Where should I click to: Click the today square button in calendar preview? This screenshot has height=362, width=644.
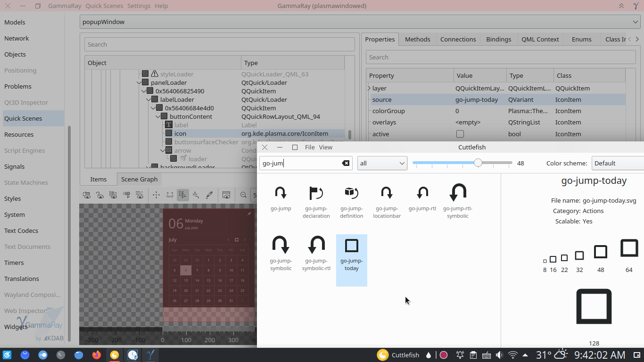(x=237, y=239)
